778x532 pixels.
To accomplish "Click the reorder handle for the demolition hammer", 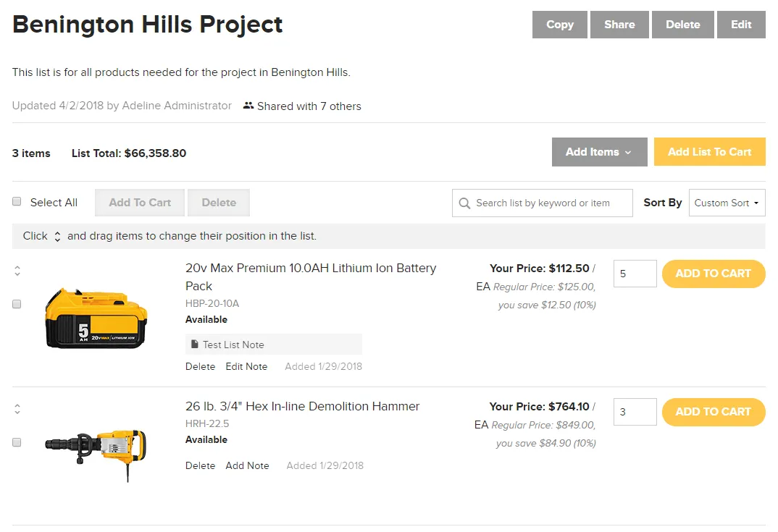I will click(x=17, y=409).
